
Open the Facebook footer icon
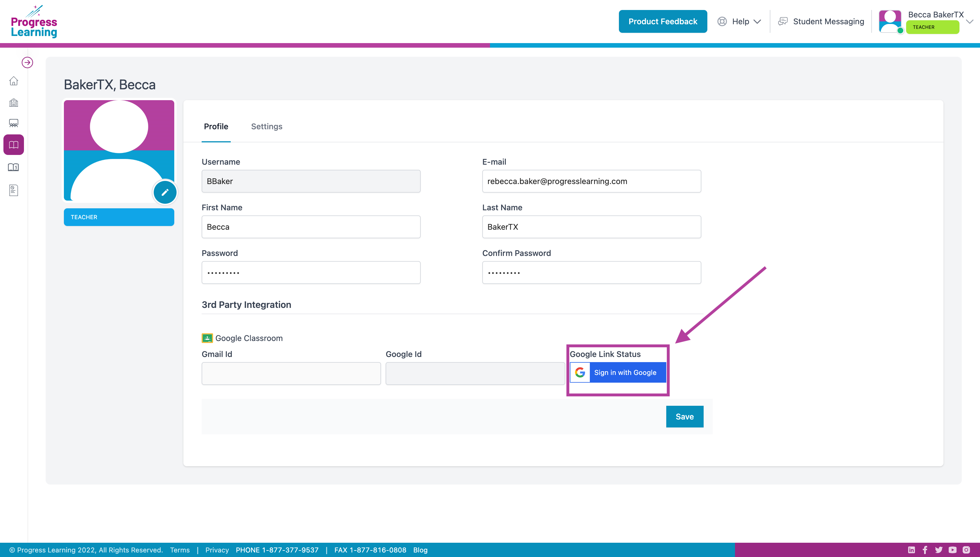(925, 550)
